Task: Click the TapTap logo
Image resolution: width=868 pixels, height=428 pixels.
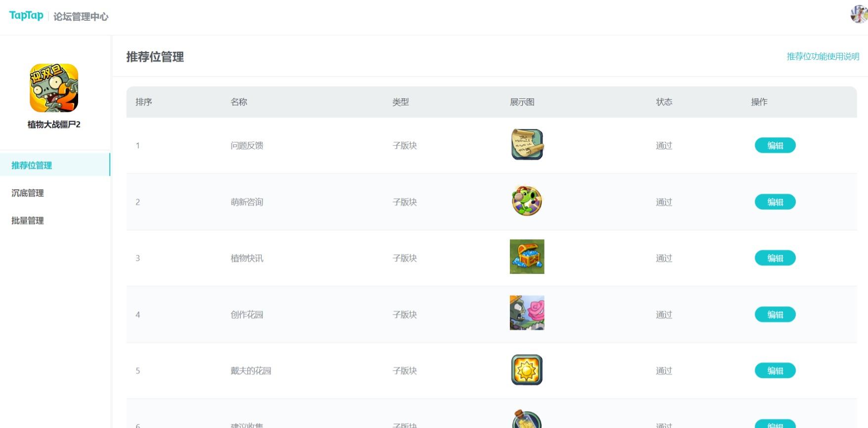Action: tap(26, 16)
